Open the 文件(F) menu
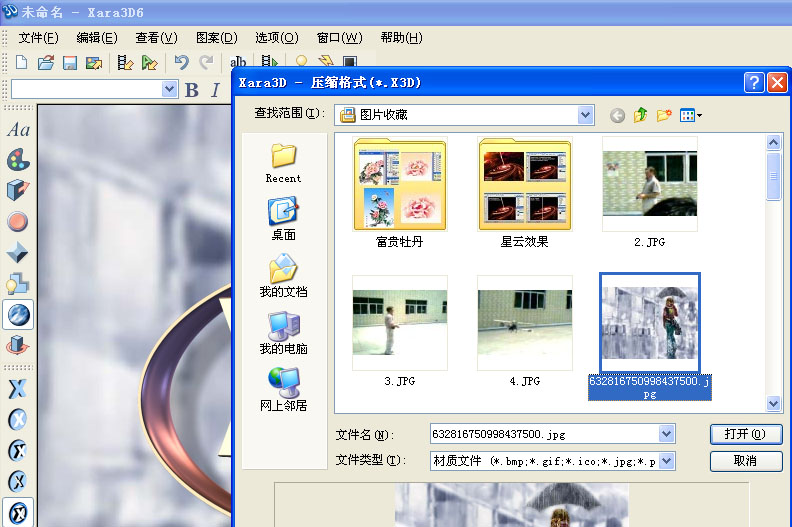This screenshot has height=527, width=792. click(x=38, y=38)
